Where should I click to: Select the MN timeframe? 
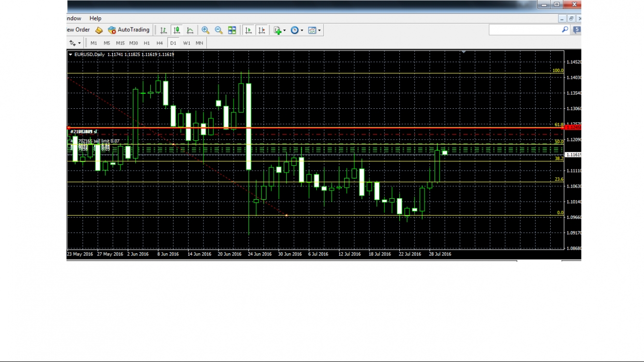pos(200,43)
